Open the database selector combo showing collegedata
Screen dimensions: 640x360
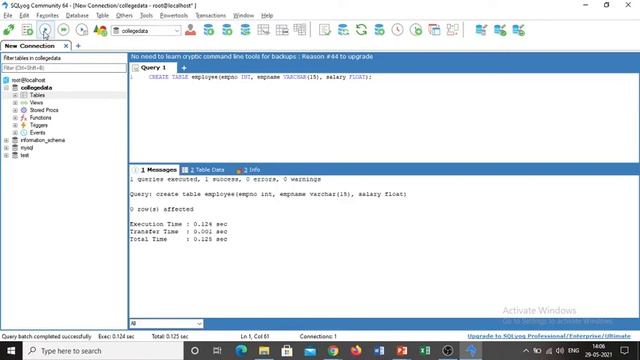tap(146, 31)
